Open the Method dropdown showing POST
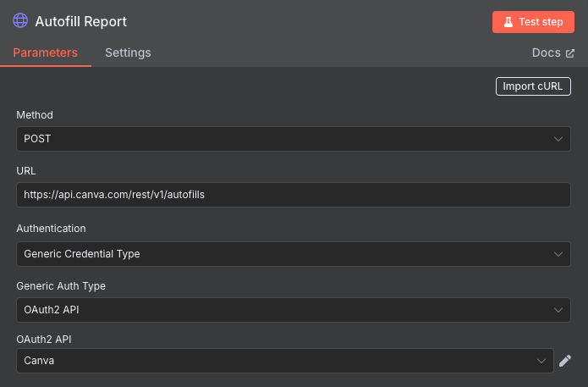The image size is (588, 387). pyautogui.click(x=294, y=139)
